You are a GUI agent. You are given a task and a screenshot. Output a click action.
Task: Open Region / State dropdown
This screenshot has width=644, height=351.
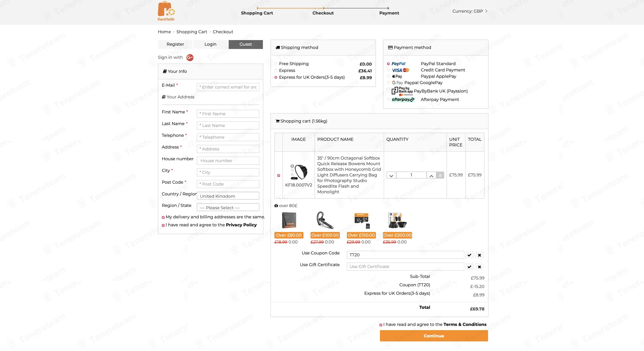pos(228,207)
